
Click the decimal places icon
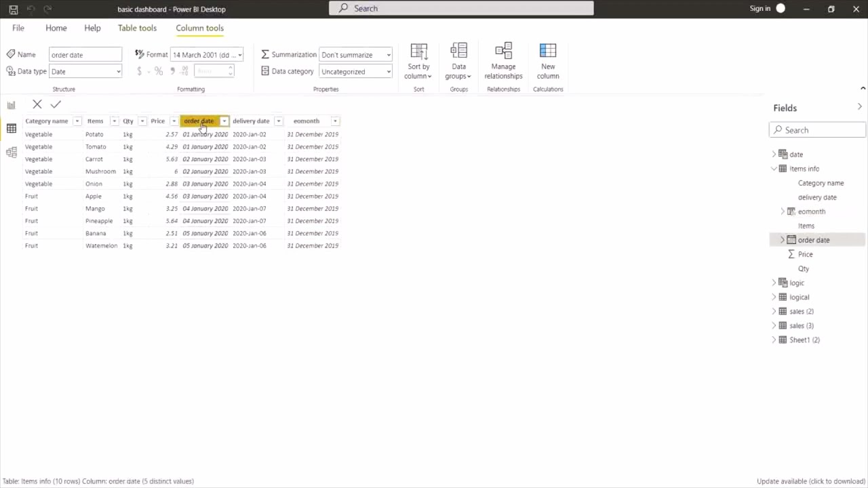(x=184, y=71)
